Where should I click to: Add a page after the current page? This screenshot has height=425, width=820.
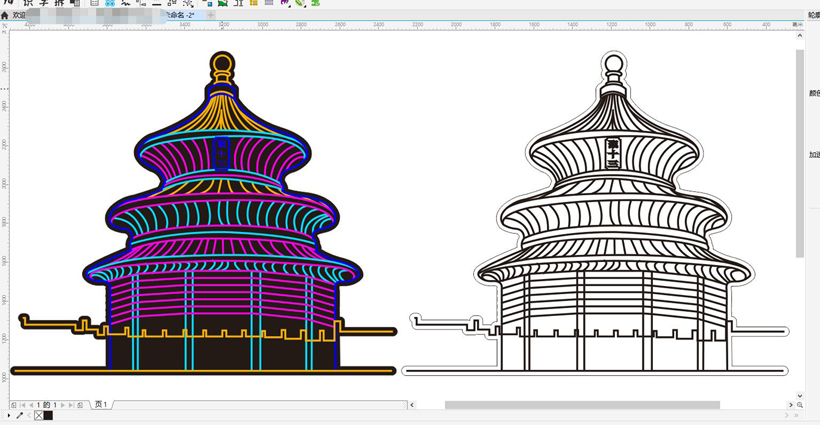point(80,405)
